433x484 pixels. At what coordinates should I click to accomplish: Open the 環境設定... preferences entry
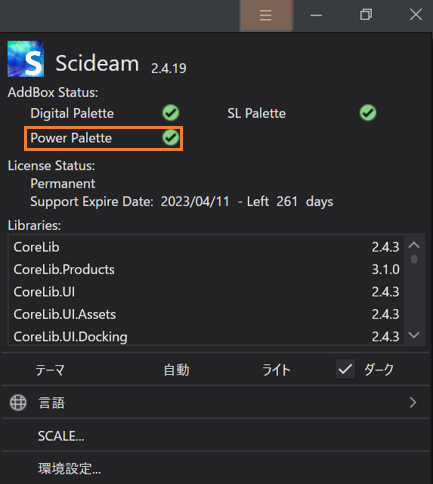point(216,468)
